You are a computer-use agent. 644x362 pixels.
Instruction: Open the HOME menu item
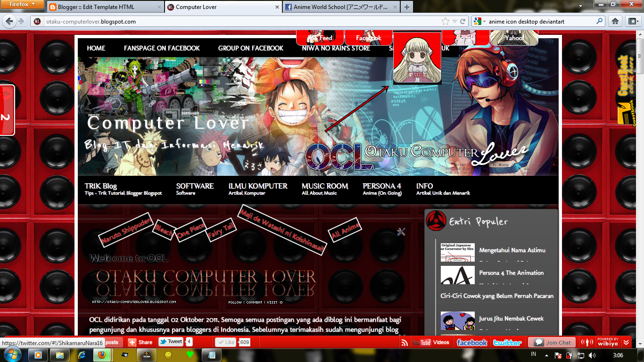pyautogui.click(x=96, y=48)
